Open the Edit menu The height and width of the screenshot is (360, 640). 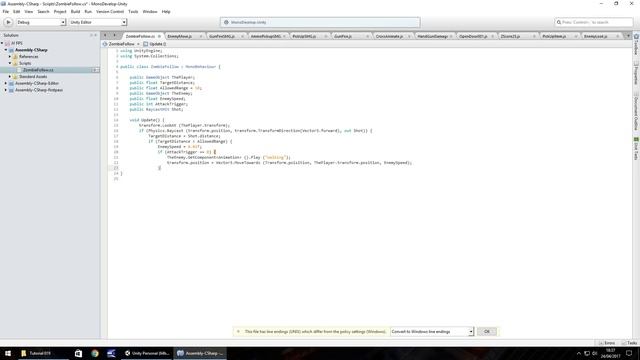(x=17, y=12)
